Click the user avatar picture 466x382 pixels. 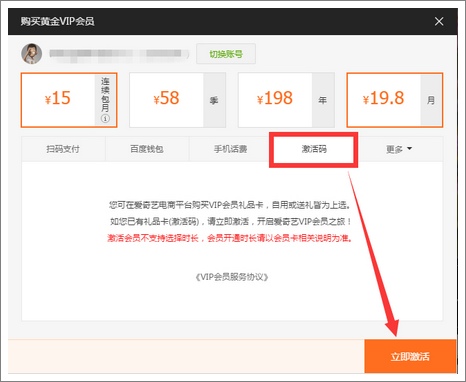click(x=32, y=54)
